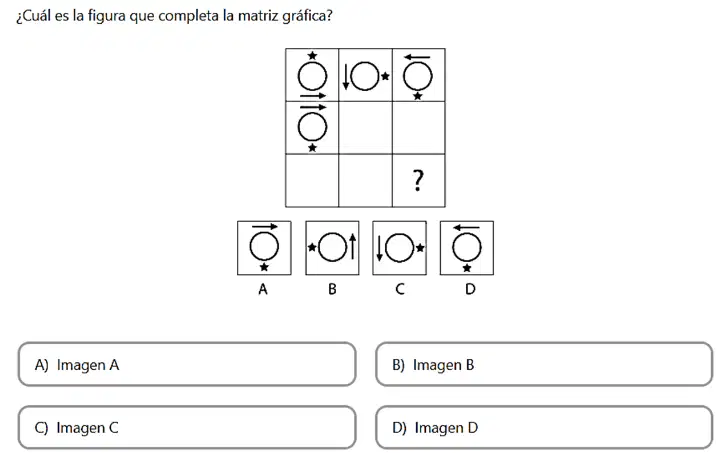Click the letter D label under last option

[470, 289]
